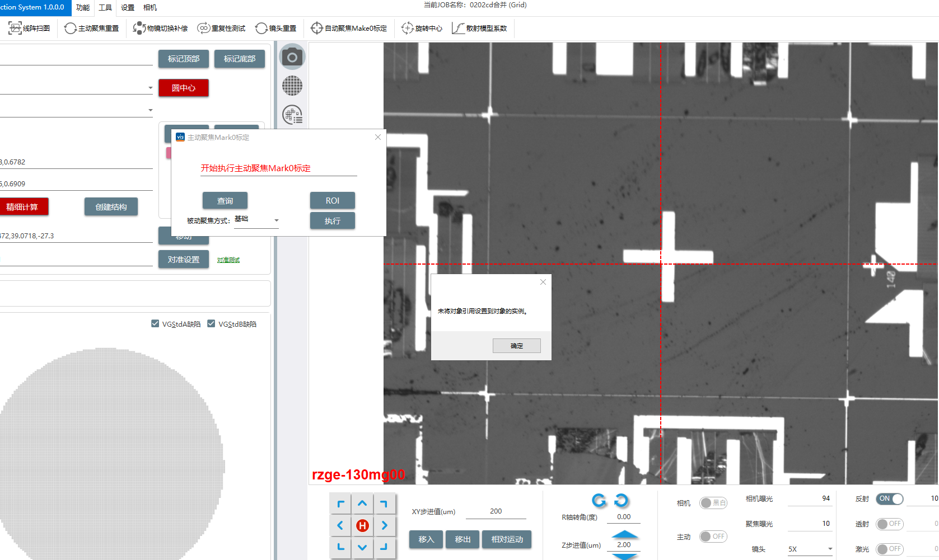Viewport: 939px width, 560px height.
Task: Move stage diagonally down-right with the corner arrow
Action: pos(384,547)
